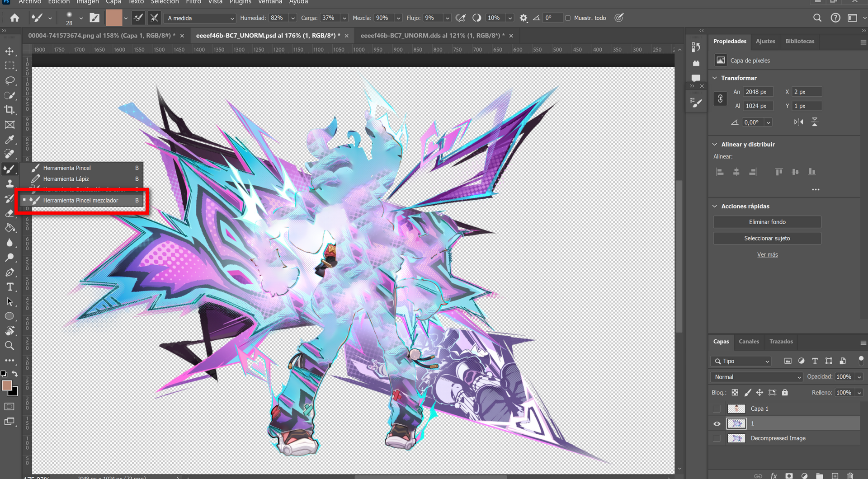Select the Lasso tool
868x479 pixels.
pyautogui.click(x=9, y=81)
